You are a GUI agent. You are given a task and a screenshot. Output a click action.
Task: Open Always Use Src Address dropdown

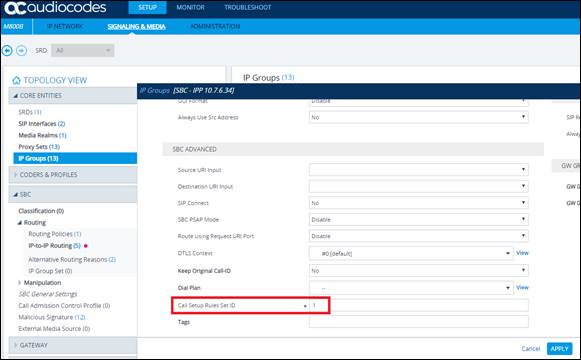pyautogui.click(x=419, y=117)
